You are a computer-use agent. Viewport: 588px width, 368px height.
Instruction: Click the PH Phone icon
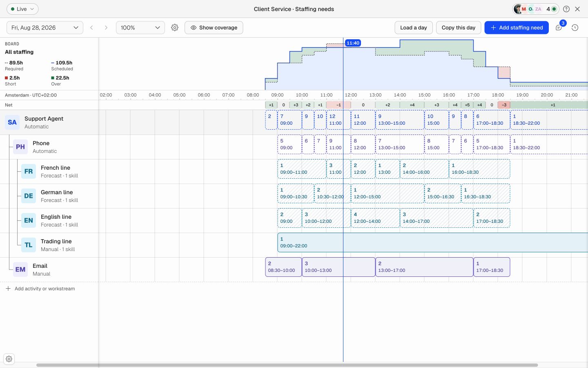(x=20, y=147)
